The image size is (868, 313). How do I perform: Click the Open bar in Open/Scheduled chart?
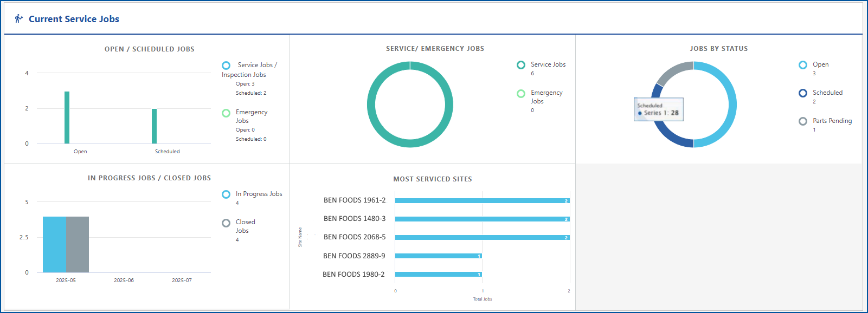tap(67, 118)
